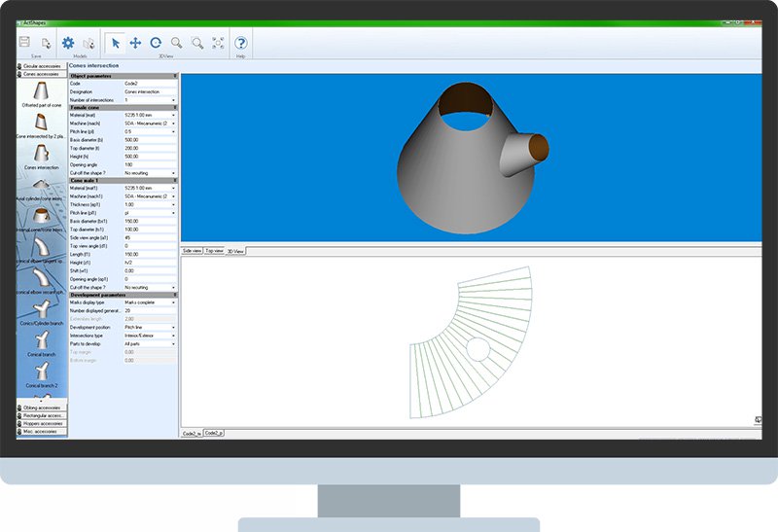Switch to the Top view tab

point(214,251)
